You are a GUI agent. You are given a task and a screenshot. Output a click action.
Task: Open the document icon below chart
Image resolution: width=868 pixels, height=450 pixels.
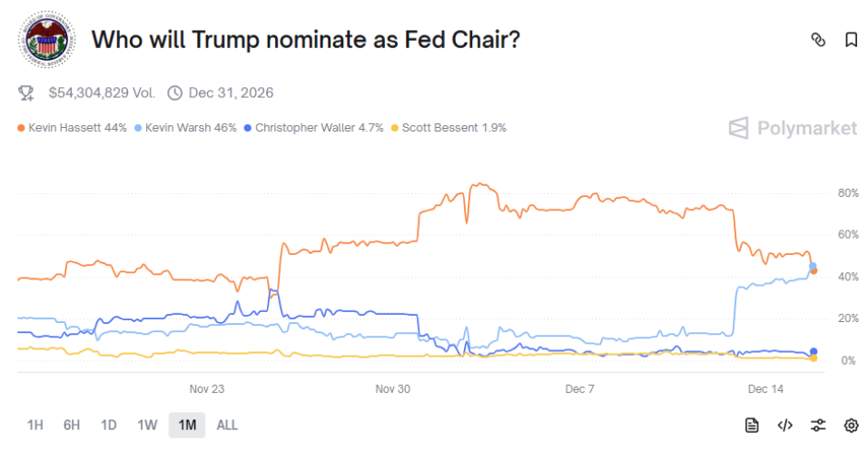(752, 425)
